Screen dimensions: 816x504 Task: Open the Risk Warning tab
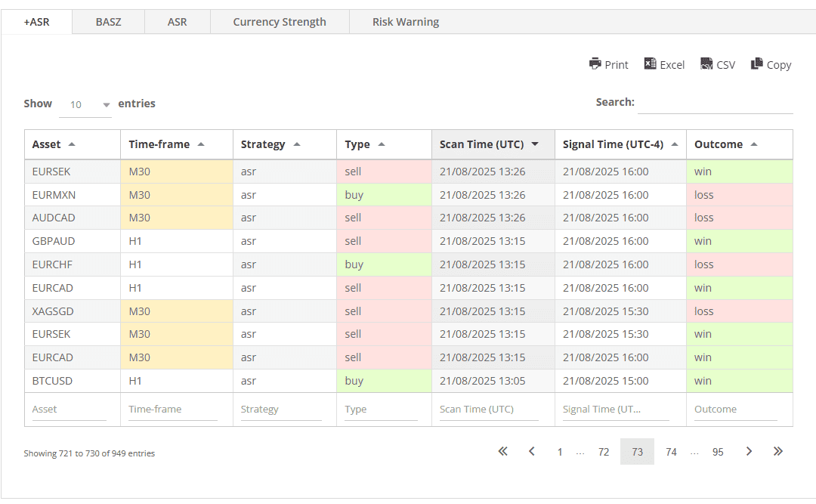click(406, 21)
